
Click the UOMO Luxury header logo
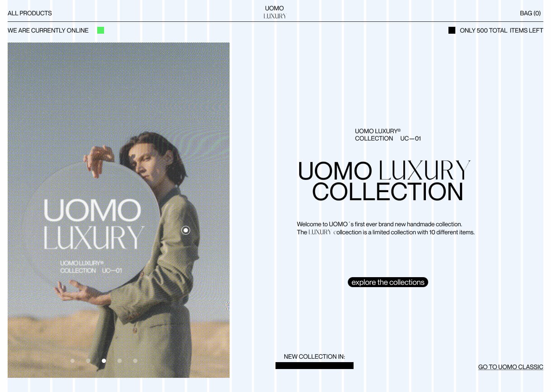pos(275,12)
